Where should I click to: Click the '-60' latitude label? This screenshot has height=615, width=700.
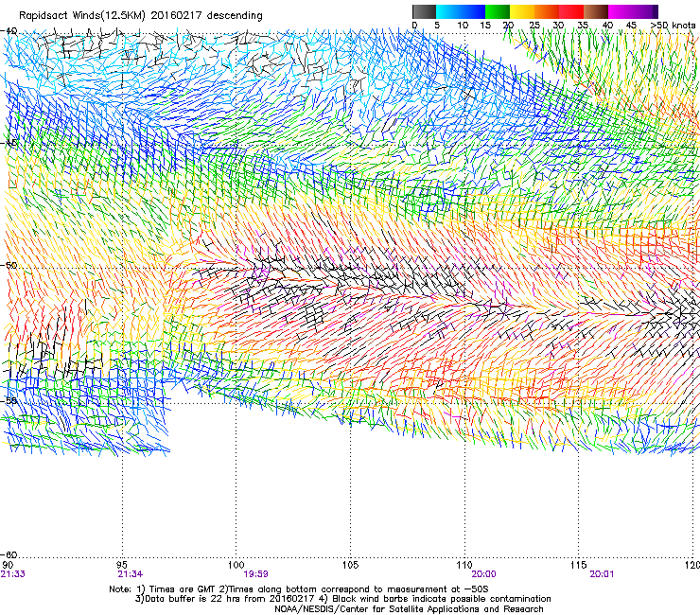pyautogui.click(x=9, y=554)
